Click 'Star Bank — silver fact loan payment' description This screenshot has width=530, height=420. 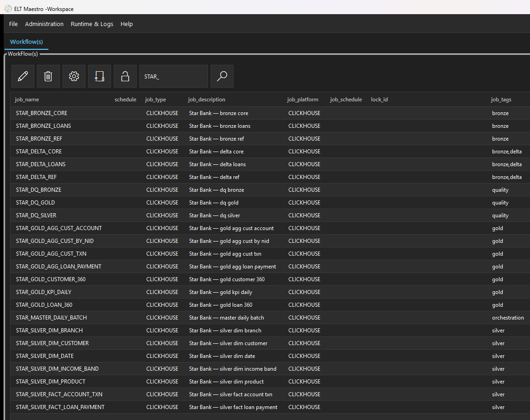click(233, 407)
